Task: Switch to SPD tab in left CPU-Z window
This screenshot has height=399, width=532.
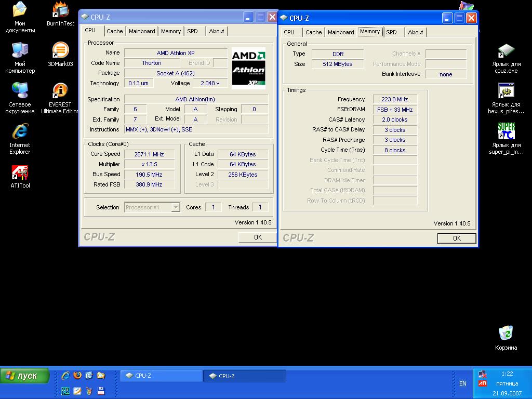Action: click(192, 31)
